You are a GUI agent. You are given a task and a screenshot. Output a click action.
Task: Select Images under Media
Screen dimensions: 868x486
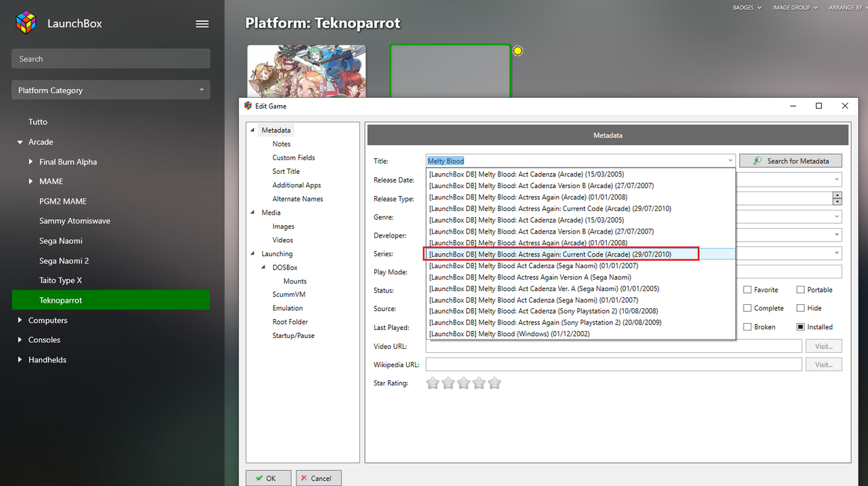pos(283,226)
